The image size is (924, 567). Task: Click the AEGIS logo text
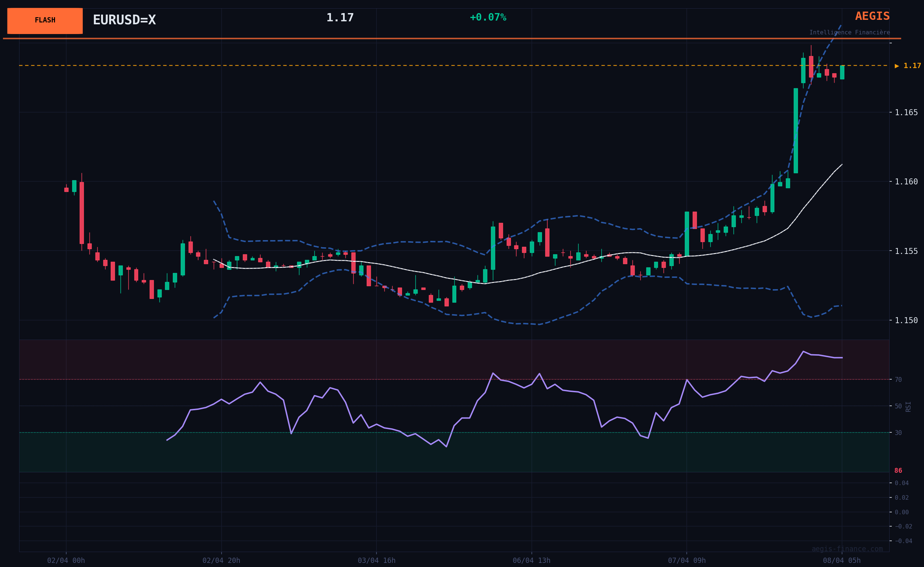[872, 16]
